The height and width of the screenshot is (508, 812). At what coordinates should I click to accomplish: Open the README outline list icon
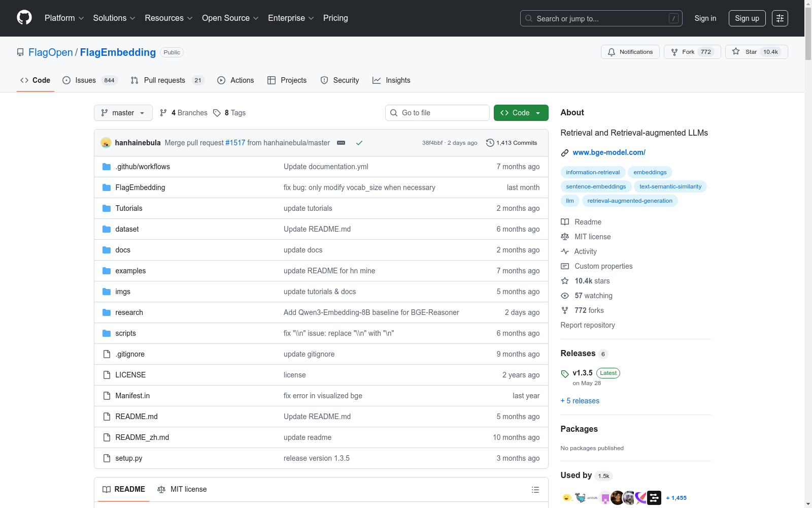point(535,490)
